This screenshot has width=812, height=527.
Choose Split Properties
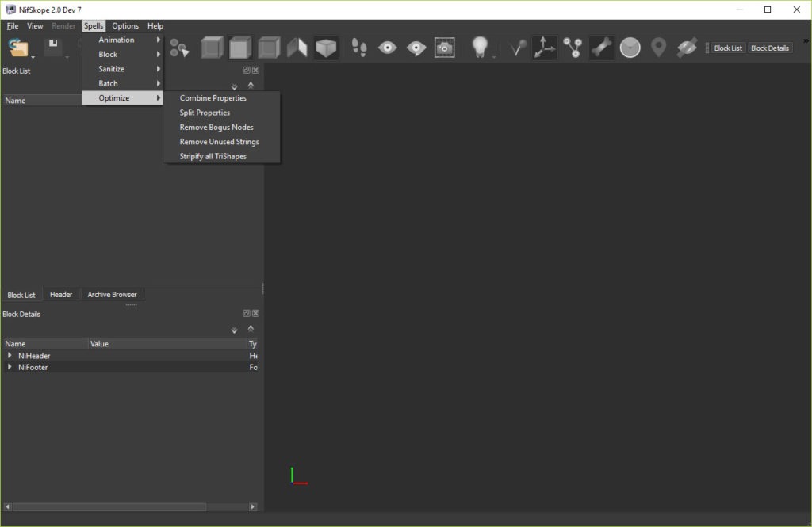222,113
